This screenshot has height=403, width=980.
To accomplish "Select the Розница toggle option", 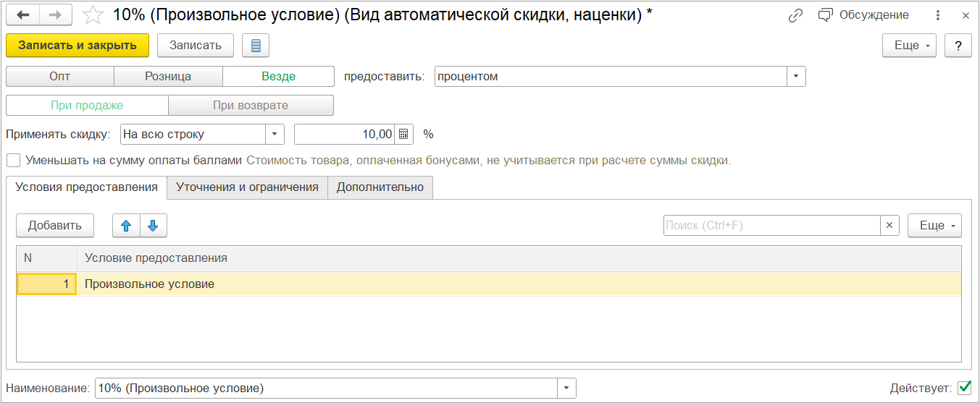I will 168,77.
